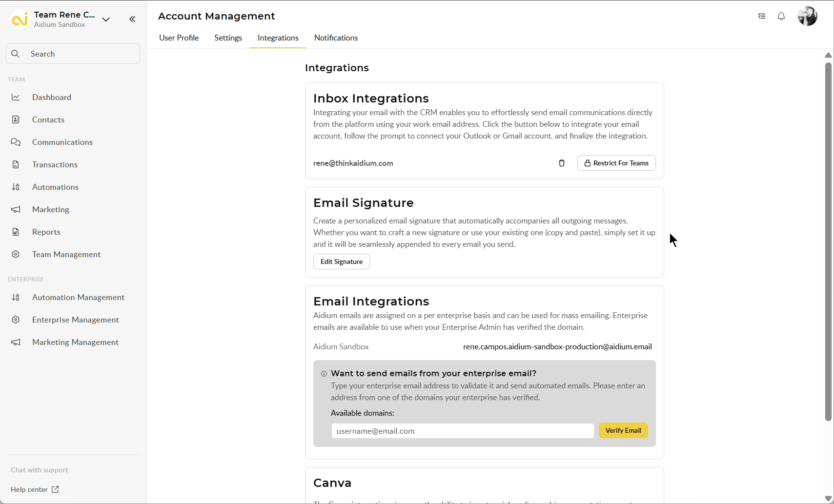Click the Communications chat icon
This screenshot has height=504, width=834.
tap(16, 142)
